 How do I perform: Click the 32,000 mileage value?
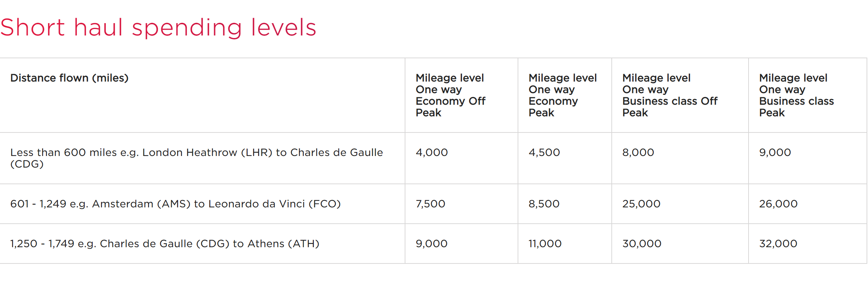click(x=778, y=244)
